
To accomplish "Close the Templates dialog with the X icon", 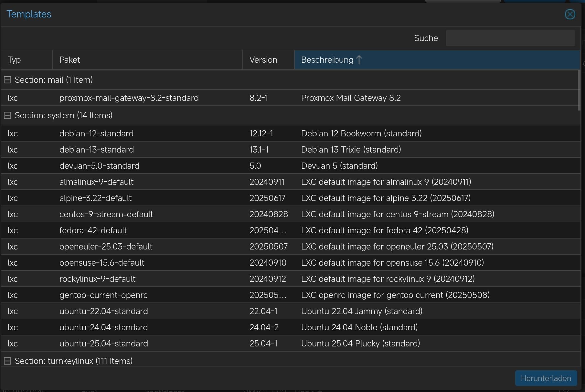I will (x=570, y=14).
